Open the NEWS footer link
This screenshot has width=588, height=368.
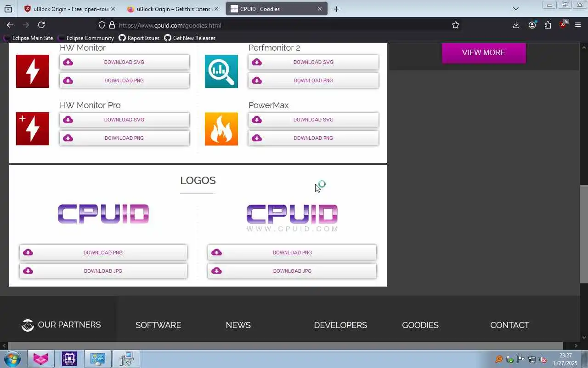click(238, 325)
